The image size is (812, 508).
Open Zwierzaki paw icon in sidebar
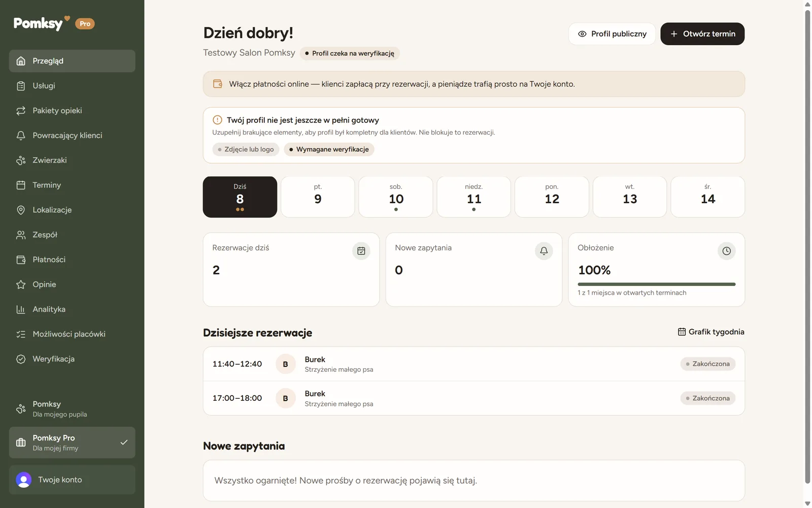click(21, 160)
